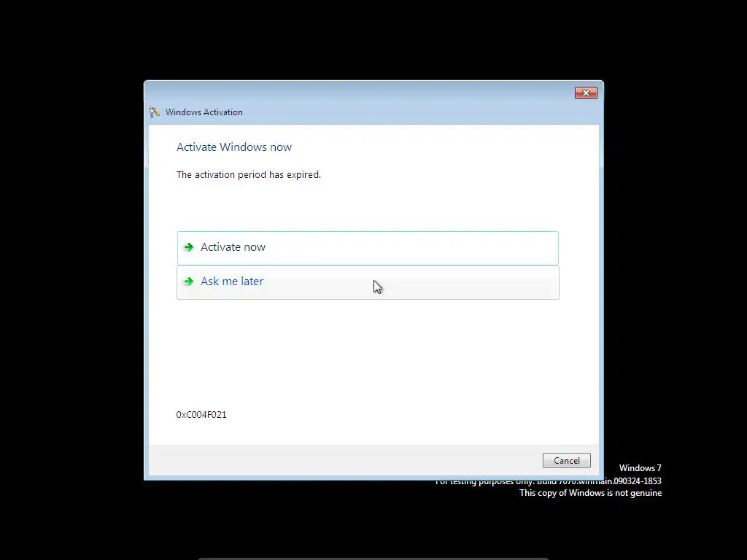The image size is (747, 560).
Task: Choose the Activate now option
Action: tap(368, 248)
